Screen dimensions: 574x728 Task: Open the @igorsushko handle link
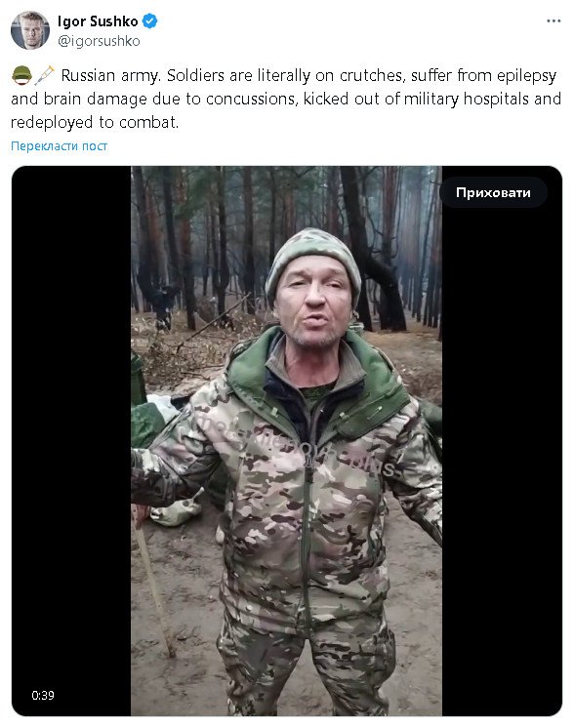pos(99,41)
